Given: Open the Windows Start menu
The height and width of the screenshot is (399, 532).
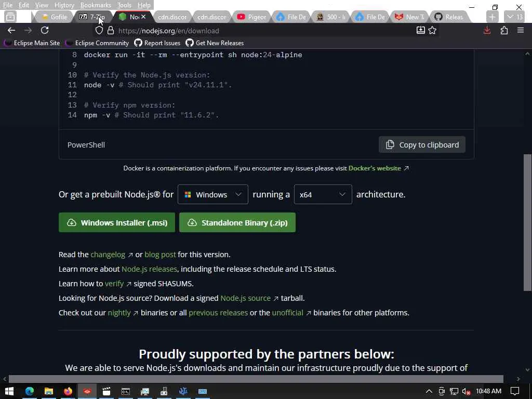Looking at the screenshot, I should [x=9, y=391].
